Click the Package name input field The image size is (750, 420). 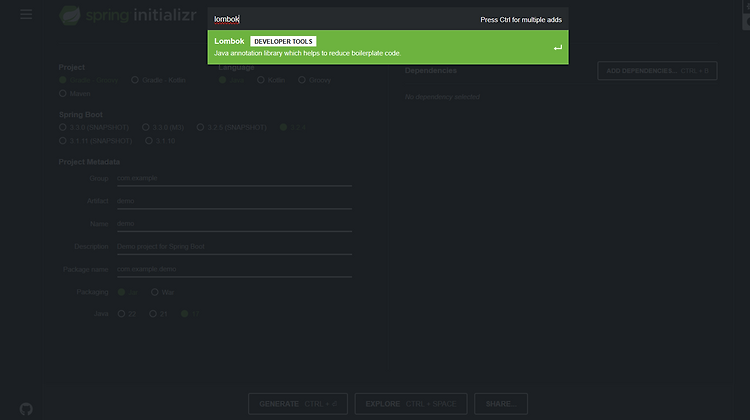(x=234, y=269)
